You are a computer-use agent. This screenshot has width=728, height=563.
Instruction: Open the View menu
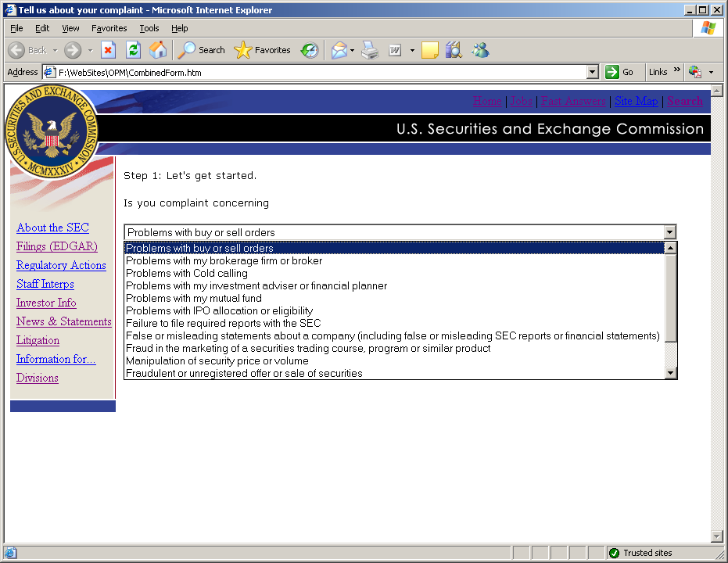point(70,28)
